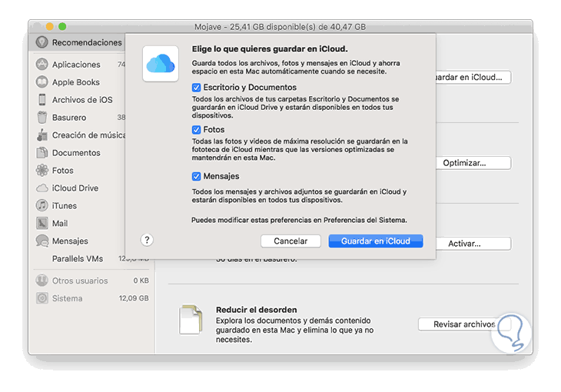Open the Fotos flower icon

coord(41,170)
